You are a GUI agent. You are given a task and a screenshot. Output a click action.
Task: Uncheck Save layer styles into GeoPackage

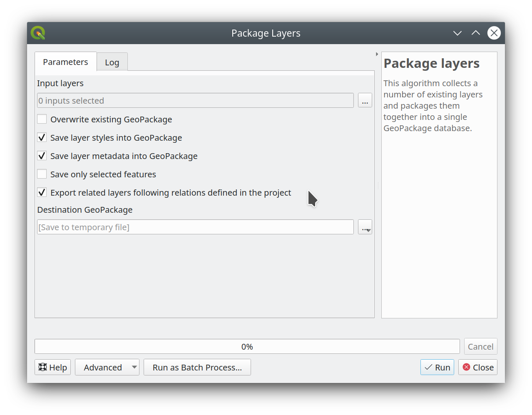click(x=42, y=138)
